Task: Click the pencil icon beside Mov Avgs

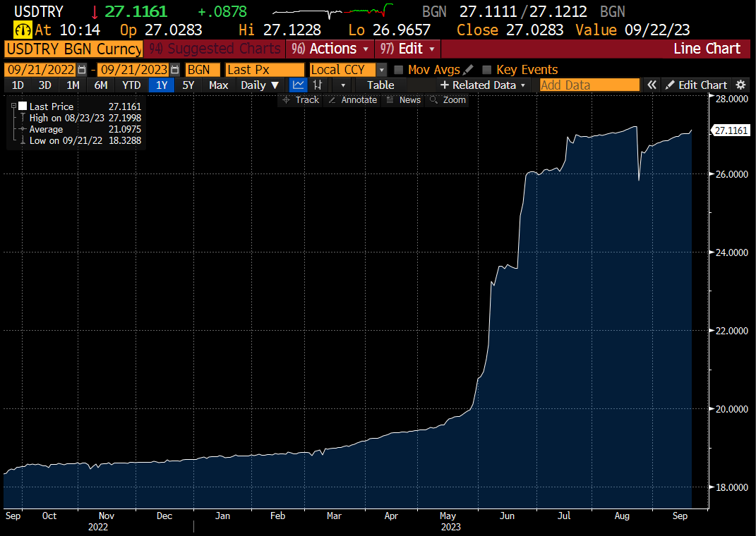Action: tap(468, 70)
